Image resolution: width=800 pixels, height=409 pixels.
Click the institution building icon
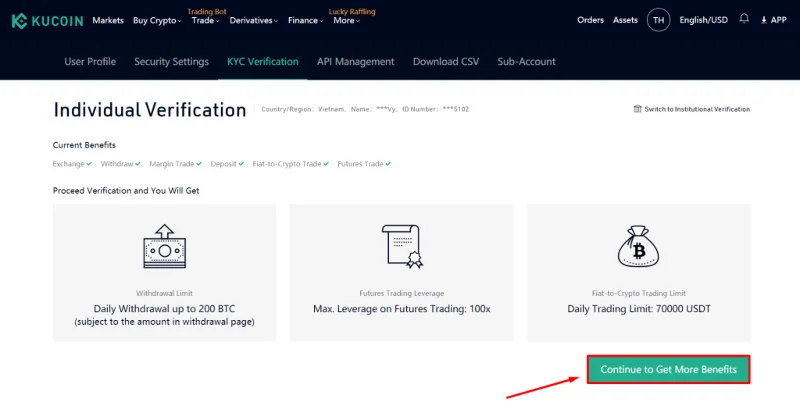637,109
